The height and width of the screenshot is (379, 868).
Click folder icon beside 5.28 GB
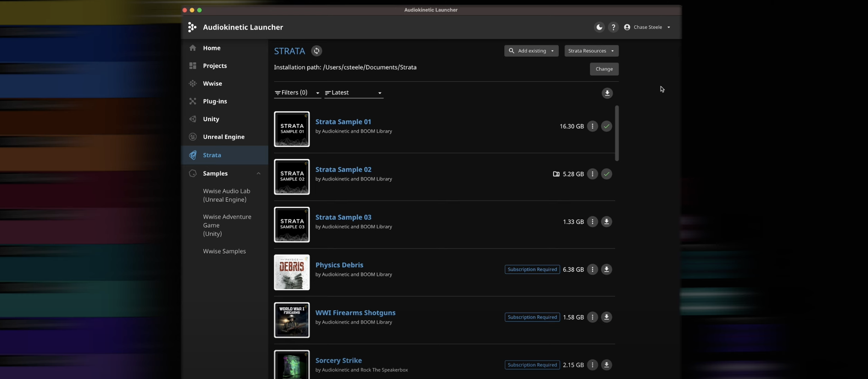556,174
